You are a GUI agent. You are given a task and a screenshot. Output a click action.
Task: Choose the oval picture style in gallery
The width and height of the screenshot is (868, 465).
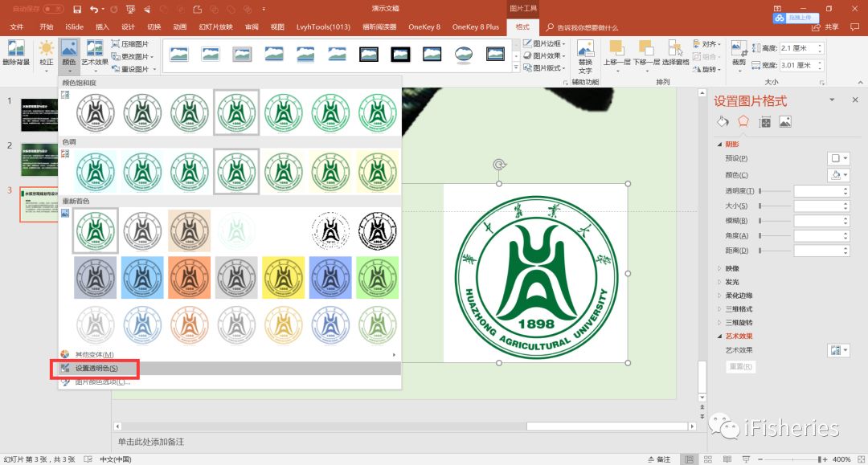(x=464, y=54)
